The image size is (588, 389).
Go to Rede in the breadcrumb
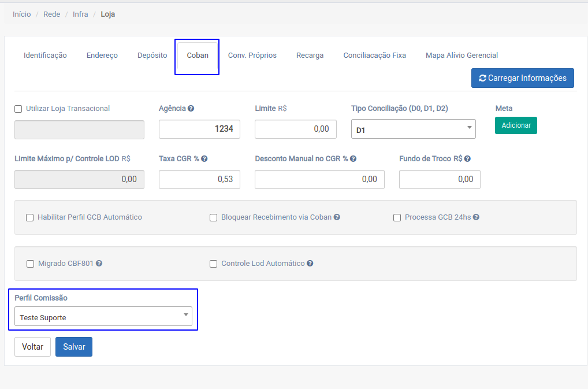point(51,14)
